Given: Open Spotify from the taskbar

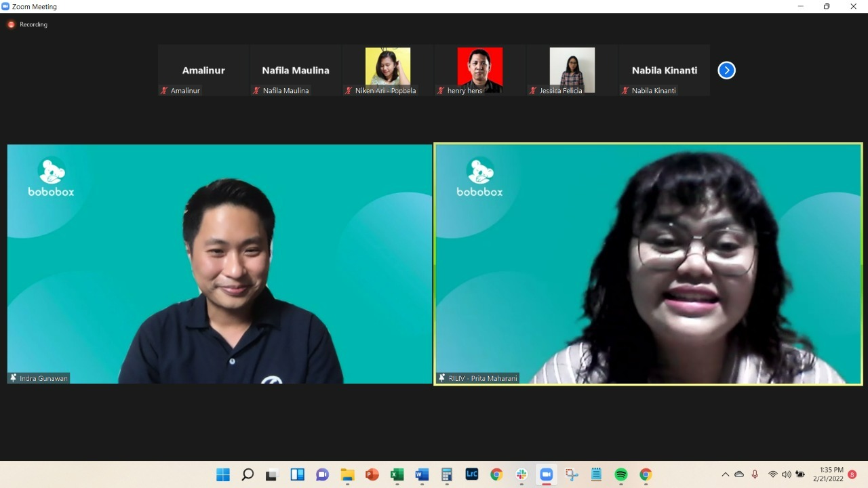Looking at the screenshot, I should pyautogui.click(x=620, y=474).
